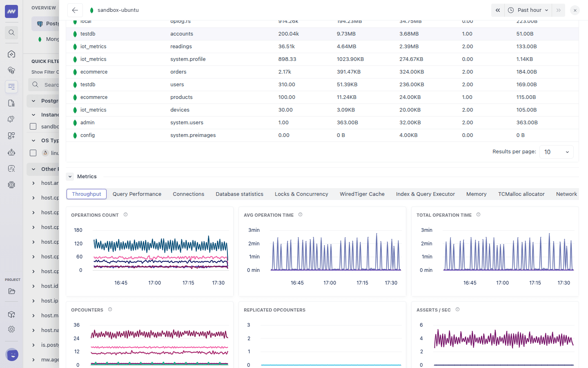Screen dimensions: 588x368
Task: Open the Results per page dropdown
Action: (x=556, y=152)
